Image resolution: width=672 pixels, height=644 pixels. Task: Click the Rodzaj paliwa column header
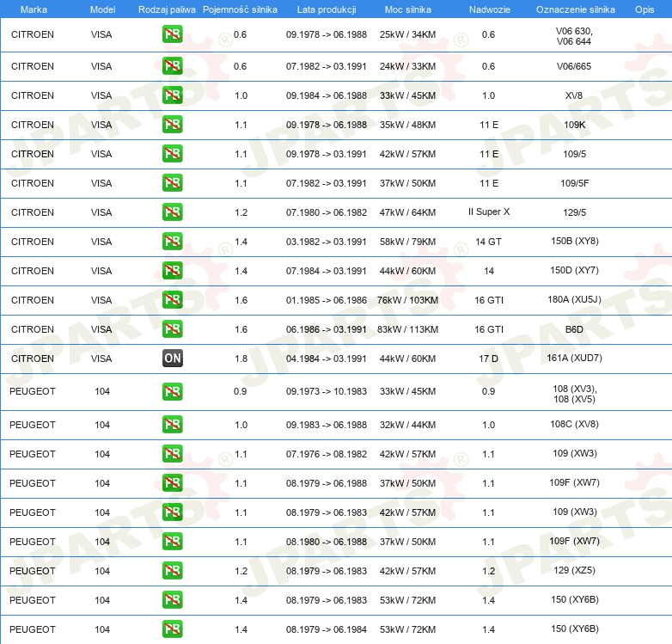point(167,9)
